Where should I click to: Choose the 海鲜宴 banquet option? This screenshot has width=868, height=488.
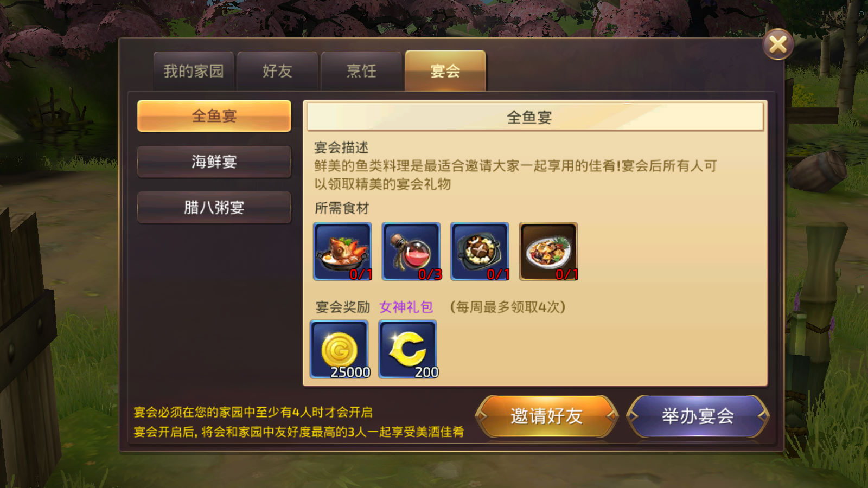coord(214,162)
